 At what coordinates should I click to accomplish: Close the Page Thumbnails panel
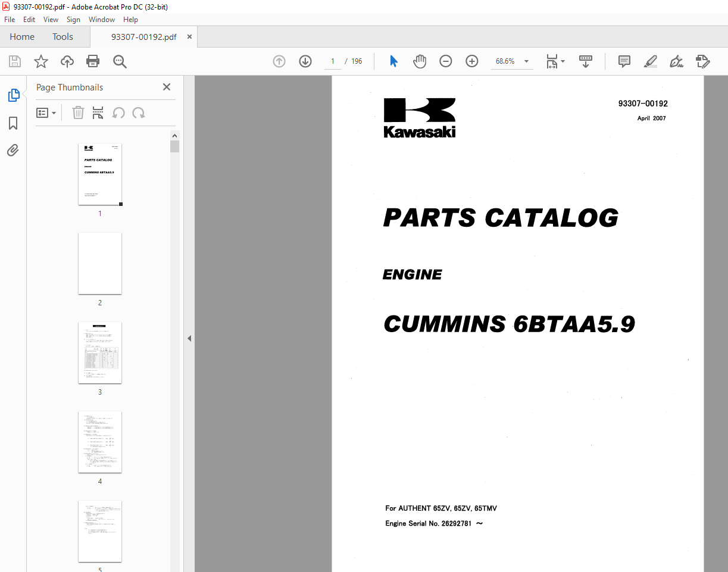coord(167,87)
